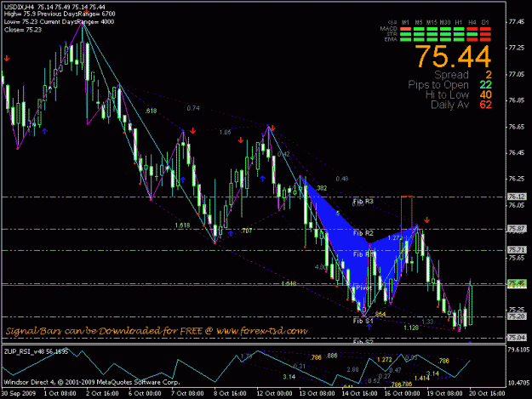Select the M30 timeframe label in signal bars
The image size is (532, 399).
(x=445, y=22)
